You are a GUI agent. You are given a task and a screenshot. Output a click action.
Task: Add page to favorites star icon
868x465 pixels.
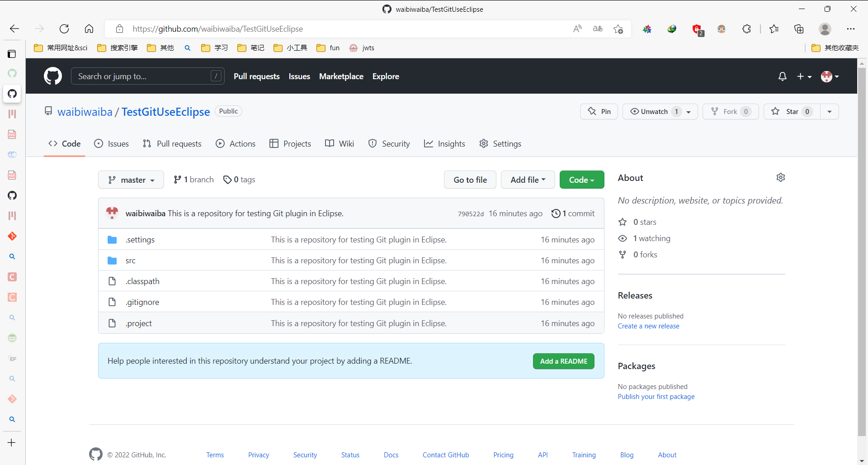tap(618, 29)
